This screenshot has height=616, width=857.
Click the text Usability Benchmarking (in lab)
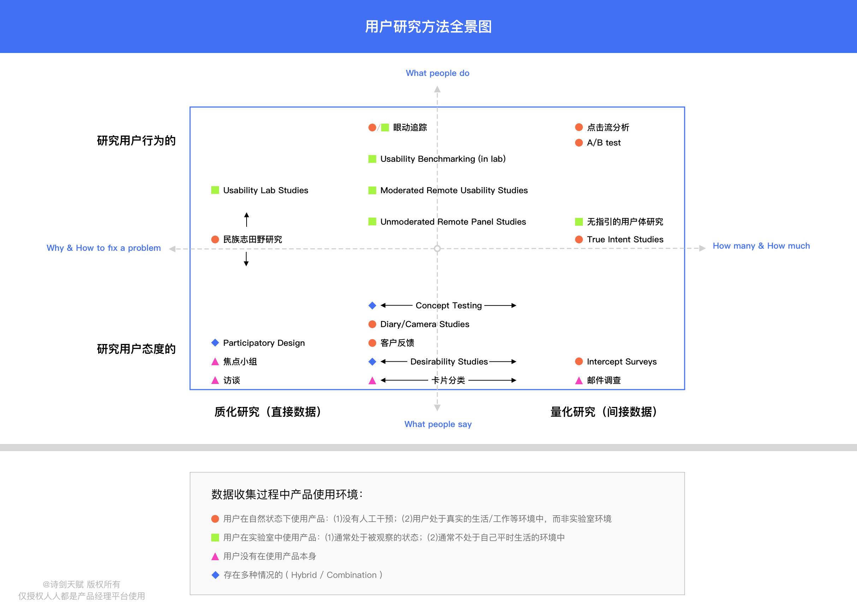(443, 159)
